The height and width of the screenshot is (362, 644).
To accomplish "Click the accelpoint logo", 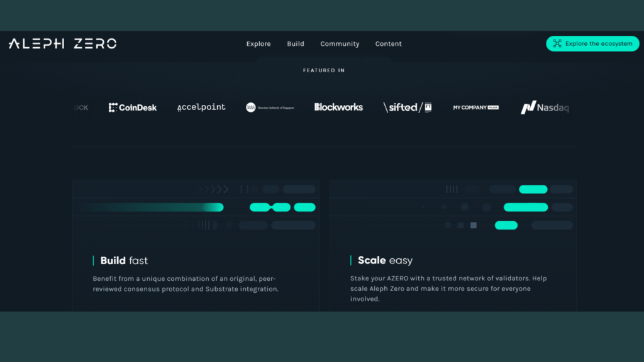I will [201, 107].
